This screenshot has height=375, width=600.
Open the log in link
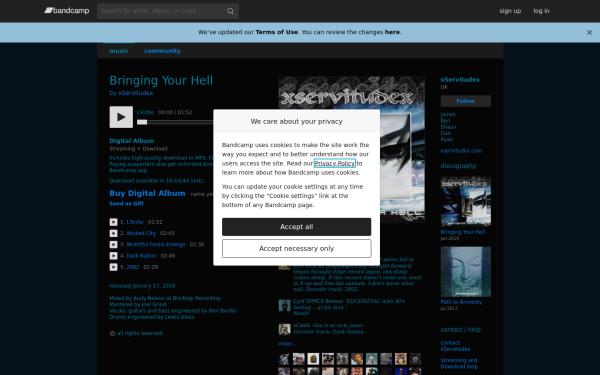tap(541, 11)
